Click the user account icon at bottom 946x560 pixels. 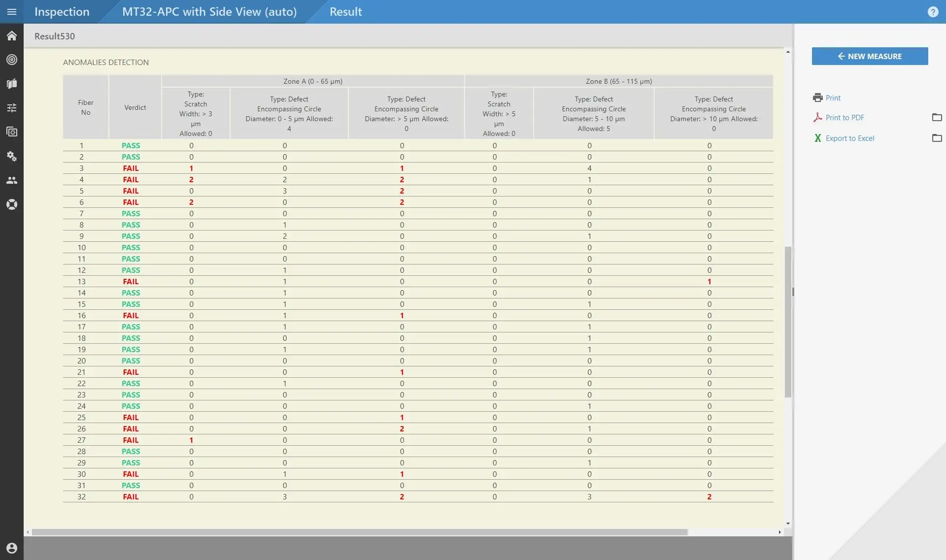point(12,548)
